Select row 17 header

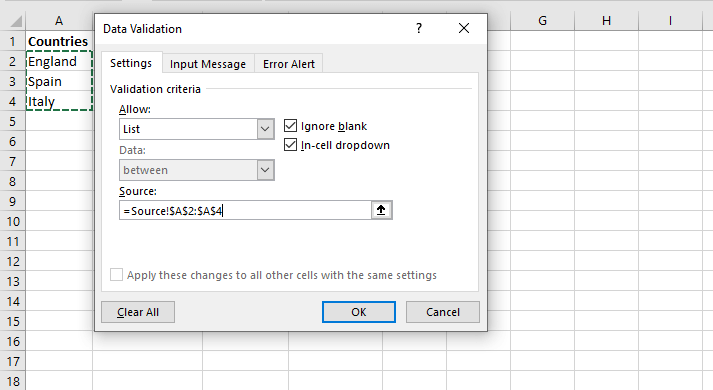click(13, 361)
